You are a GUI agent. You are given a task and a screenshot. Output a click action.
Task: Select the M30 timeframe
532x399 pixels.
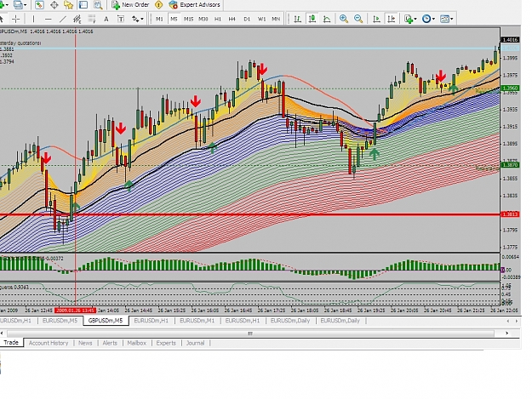click(x=203, y=19)
